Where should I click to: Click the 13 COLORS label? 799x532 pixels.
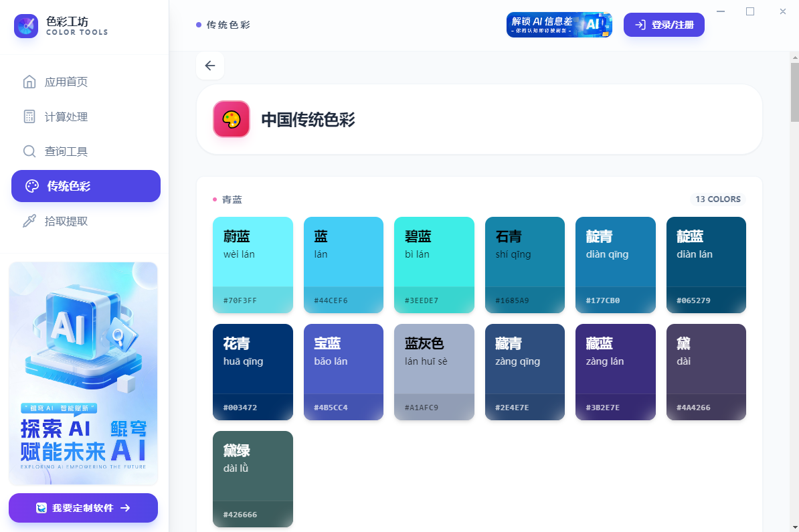[717, 199]
